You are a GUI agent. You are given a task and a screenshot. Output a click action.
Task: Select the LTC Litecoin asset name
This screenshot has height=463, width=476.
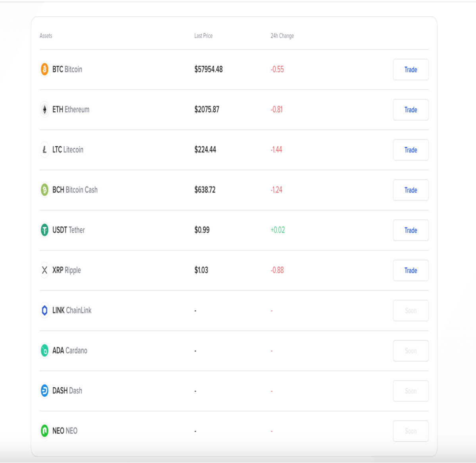[x=68, y=150]
